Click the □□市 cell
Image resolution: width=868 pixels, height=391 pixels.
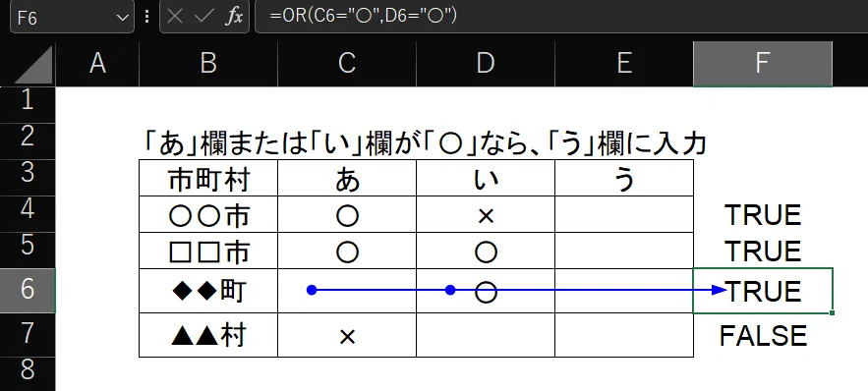[208, 251]
